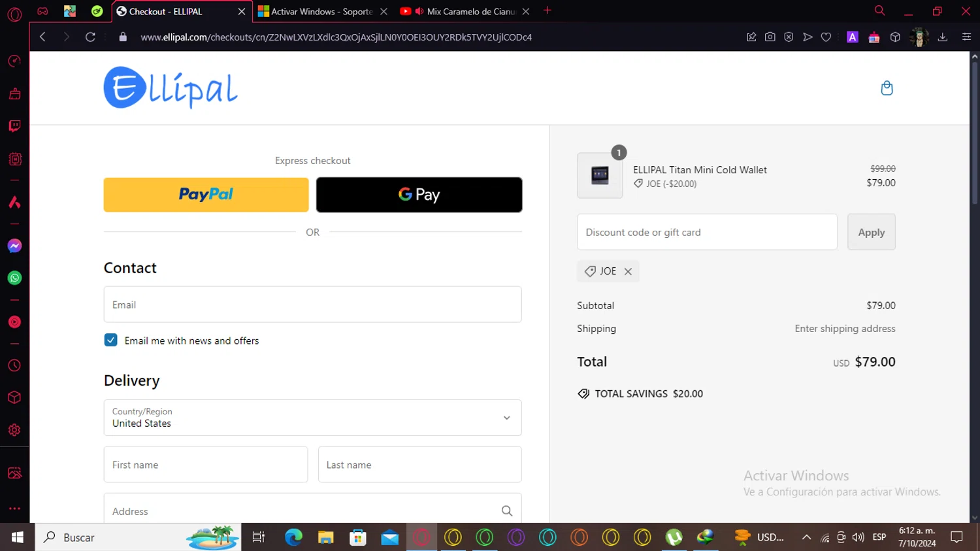Click the address search magnifier icon
The width and height of the screenshot is (980, 551).
click(507, 511)
